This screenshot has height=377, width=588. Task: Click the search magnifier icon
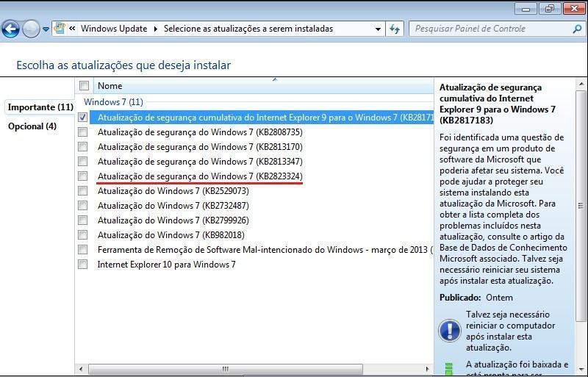[578, 29]
